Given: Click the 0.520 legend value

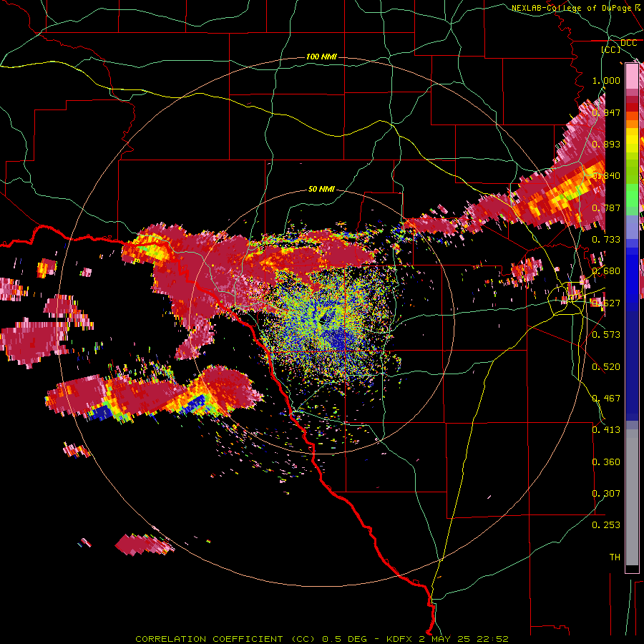Looking at the screenshot, I should 606,367.
